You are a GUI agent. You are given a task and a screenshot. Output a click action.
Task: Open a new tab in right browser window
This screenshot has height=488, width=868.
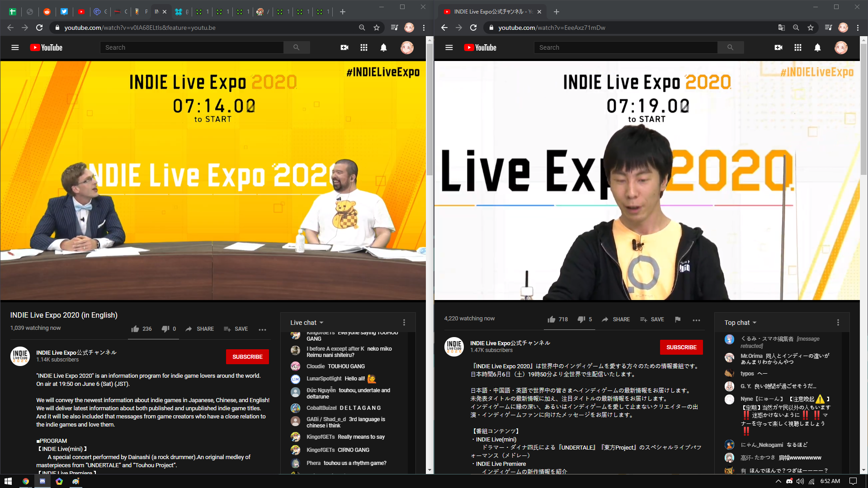pos(557,12)
